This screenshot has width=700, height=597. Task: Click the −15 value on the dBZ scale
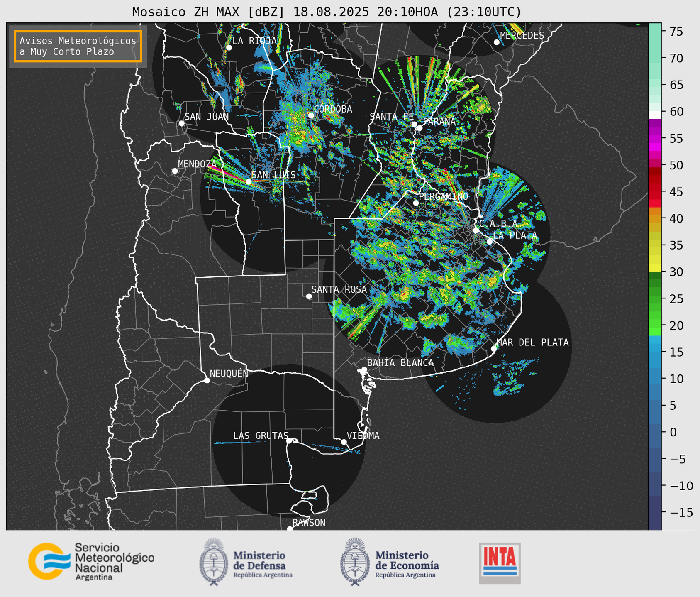[681, 512]
